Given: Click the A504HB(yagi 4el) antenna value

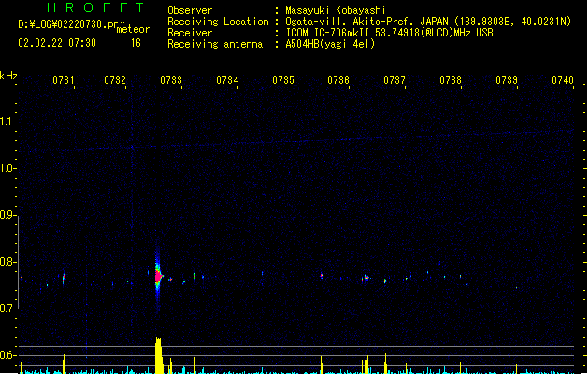Looking at the screenshot, I should [330, 44].
